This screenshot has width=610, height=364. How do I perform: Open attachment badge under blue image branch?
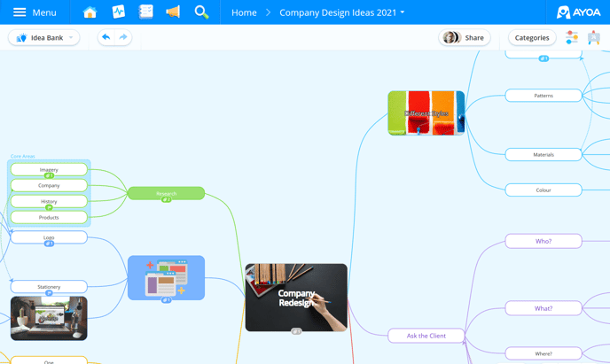pos(166,300)
